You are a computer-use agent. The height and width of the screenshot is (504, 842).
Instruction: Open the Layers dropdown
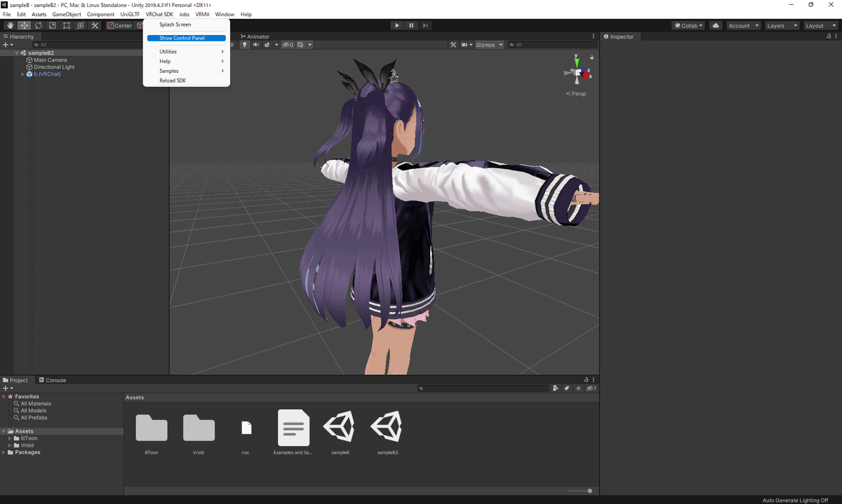(x=782, y=25)
